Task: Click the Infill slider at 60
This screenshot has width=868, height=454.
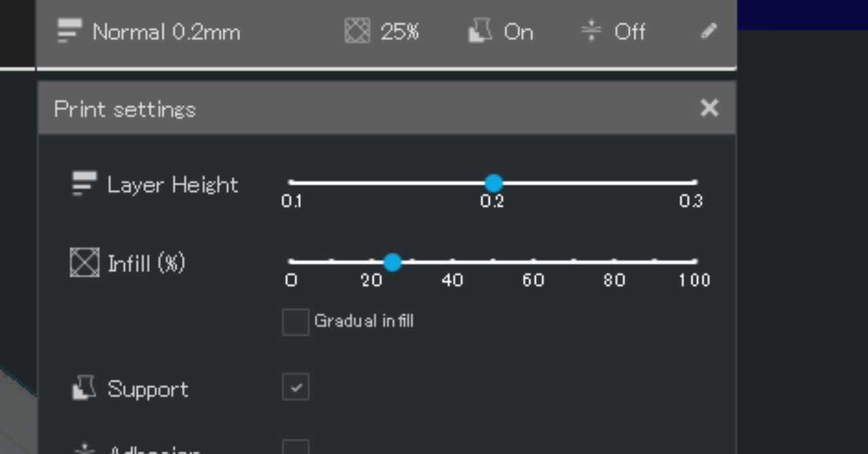Action: pos(533,261)
